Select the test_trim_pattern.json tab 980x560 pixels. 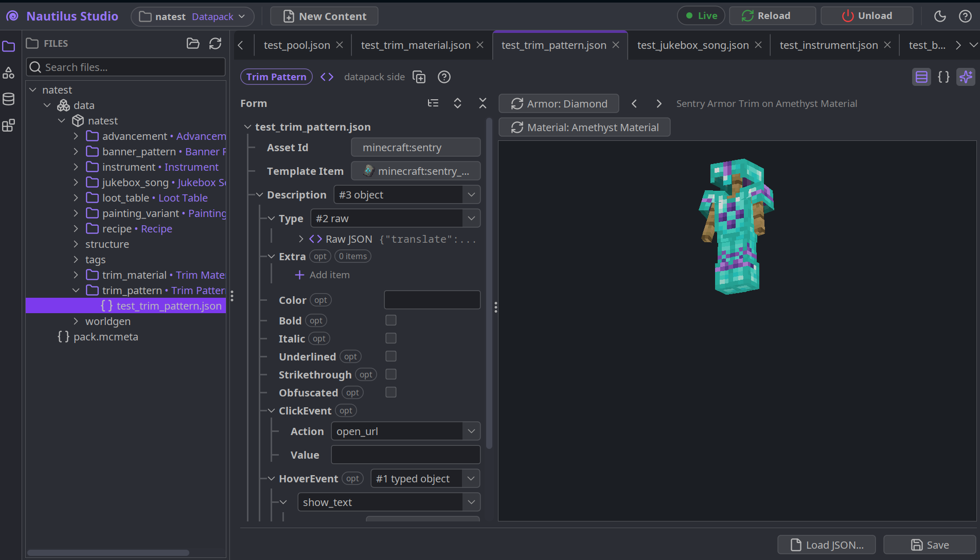tap(554, 45)
